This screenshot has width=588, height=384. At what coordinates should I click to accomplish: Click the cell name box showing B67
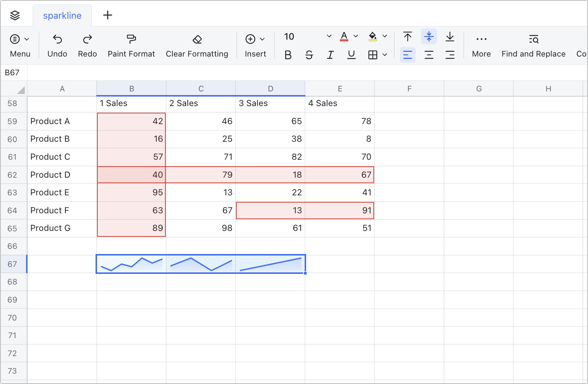(x=11, y=73)
